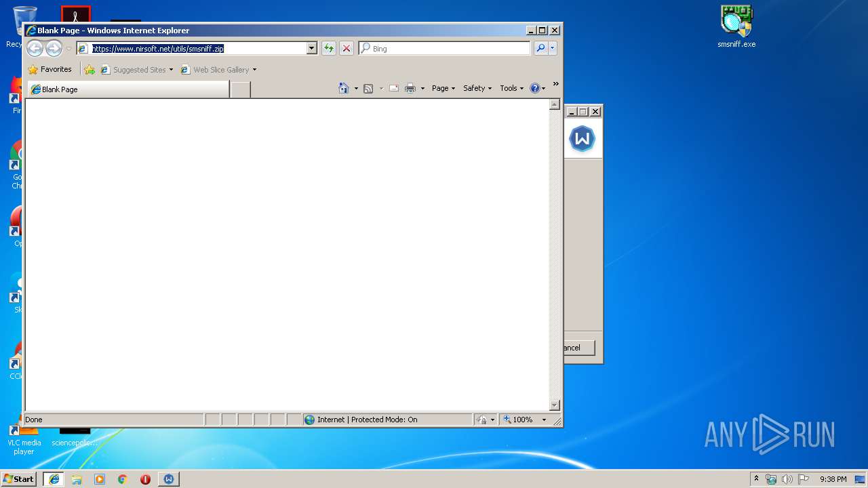
Task: Switch to the W app in the taskbar
Action: 169,479
